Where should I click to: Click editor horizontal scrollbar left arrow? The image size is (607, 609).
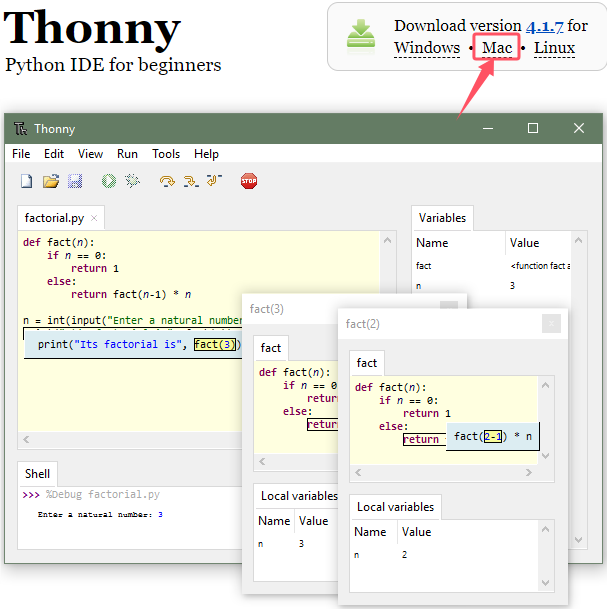pos(26,439)
